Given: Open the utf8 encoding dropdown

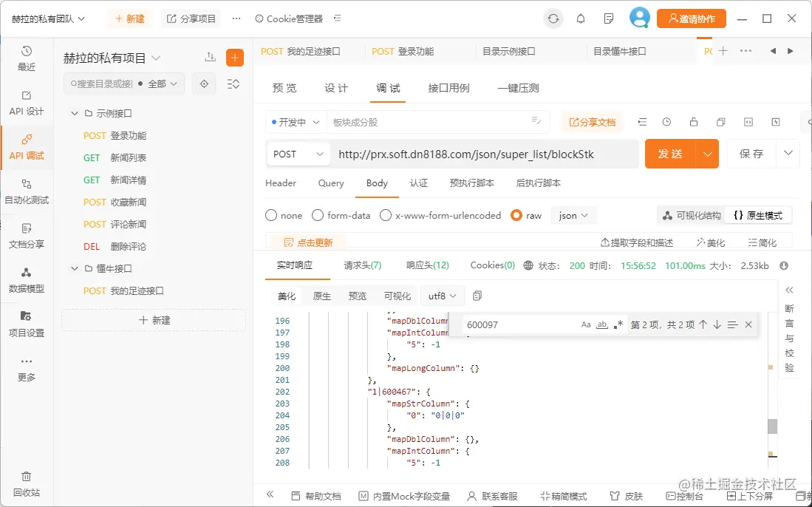Looking at the screenshot, I should 443,296.
